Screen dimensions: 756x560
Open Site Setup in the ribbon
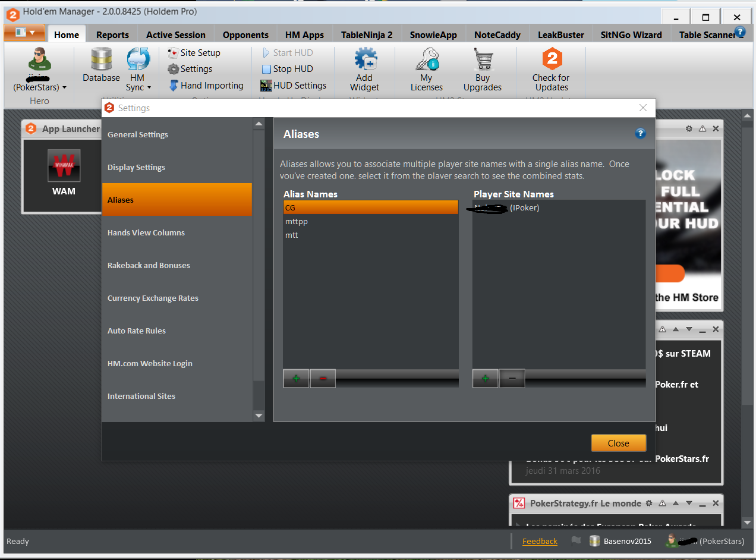point(194,53)
